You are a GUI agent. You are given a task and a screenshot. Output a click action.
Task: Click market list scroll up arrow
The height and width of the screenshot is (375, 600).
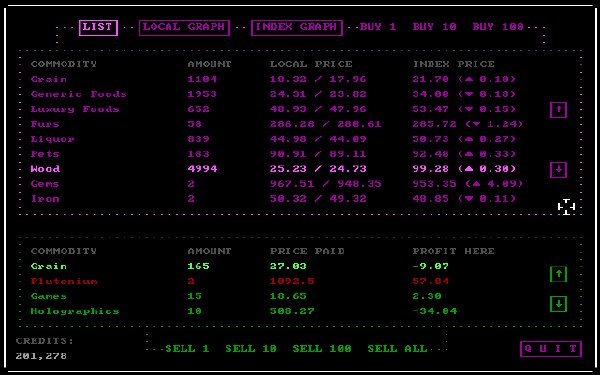coord(558,110)
